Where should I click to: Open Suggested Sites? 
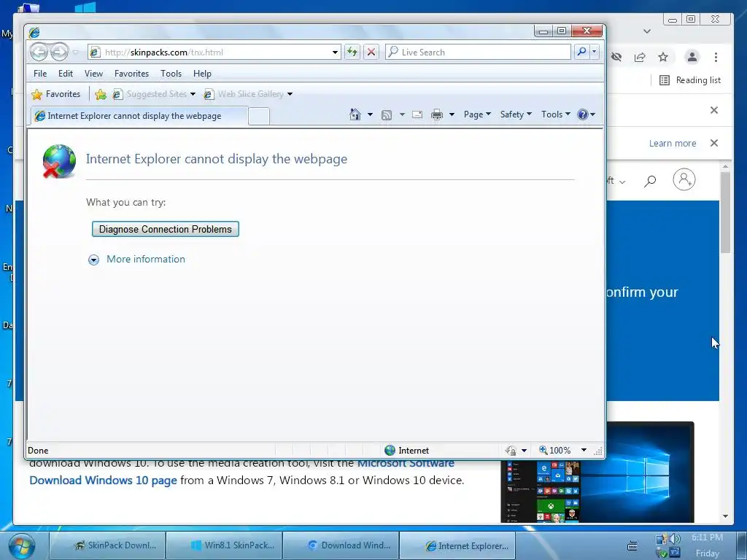point(155,94)
